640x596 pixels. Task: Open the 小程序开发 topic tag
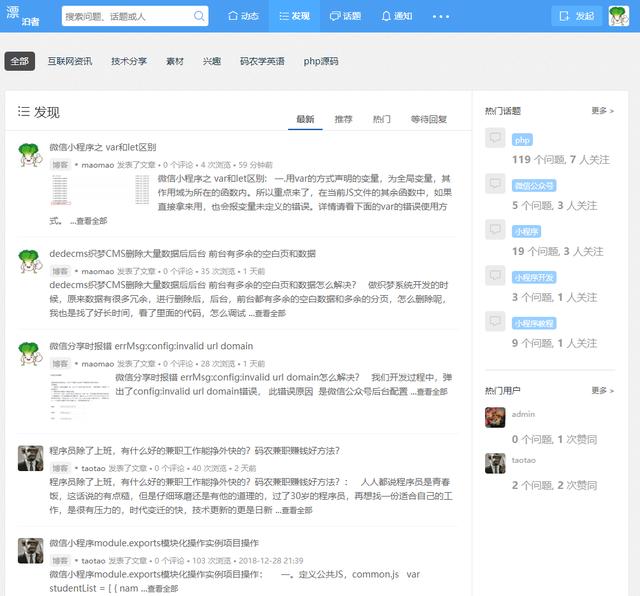point(534,278)
